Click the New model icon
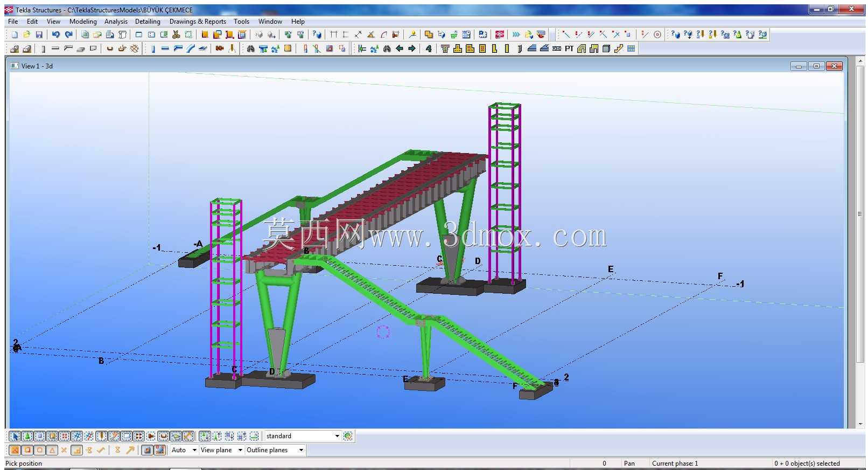 [x=15, y=34]
